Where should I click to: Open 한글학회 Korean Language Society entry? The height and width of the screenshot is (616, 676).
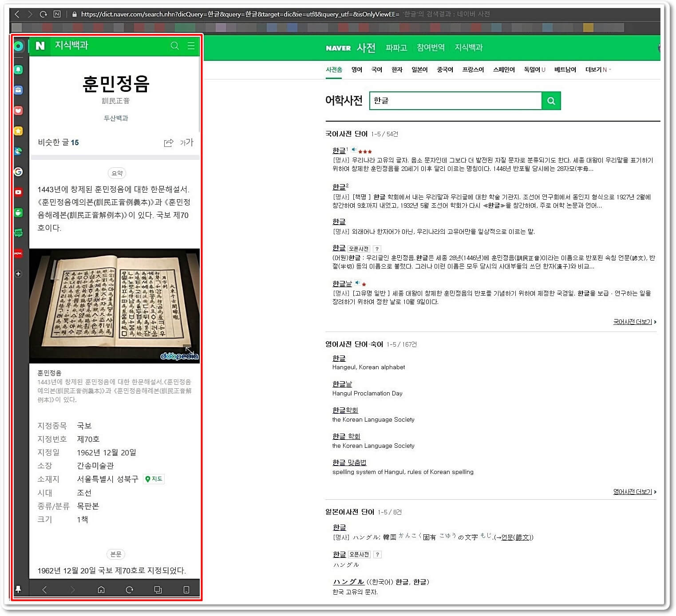[x=345, y=410]
